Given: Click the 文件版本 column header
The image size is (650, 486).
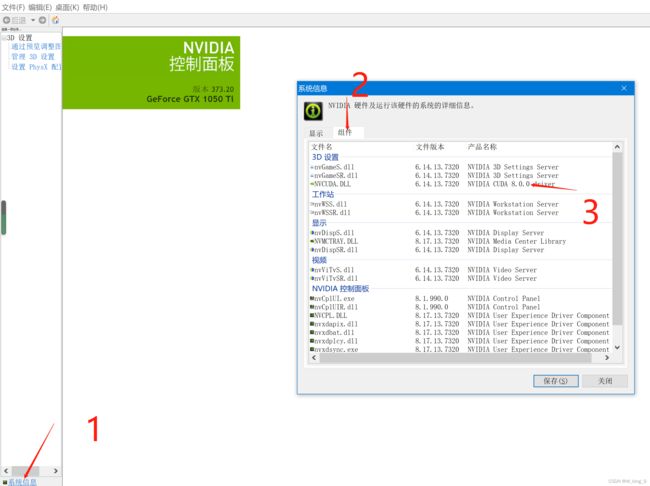Looking at the screenshot, I should pyautogui.click(x=430, y=147).
